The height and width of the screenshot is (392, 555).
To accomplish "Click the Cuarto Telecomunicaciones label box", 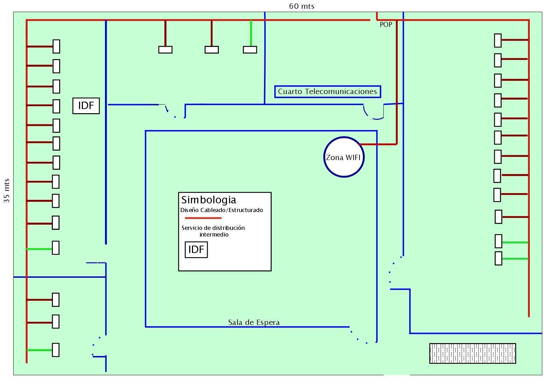I will point(328,92).
